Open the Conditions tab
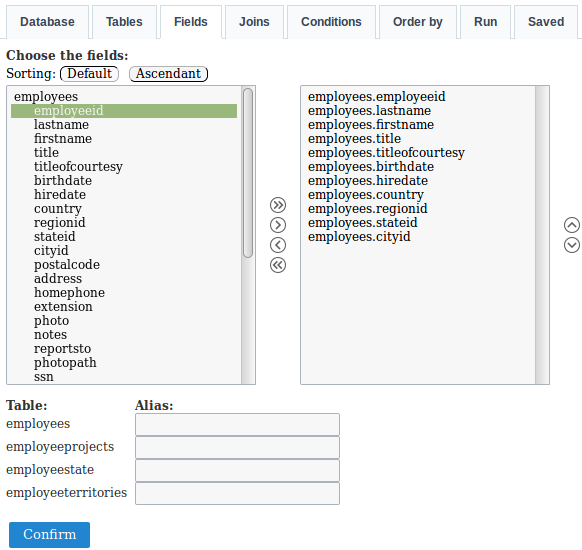582x550 pixels. (x=331, y=22)
